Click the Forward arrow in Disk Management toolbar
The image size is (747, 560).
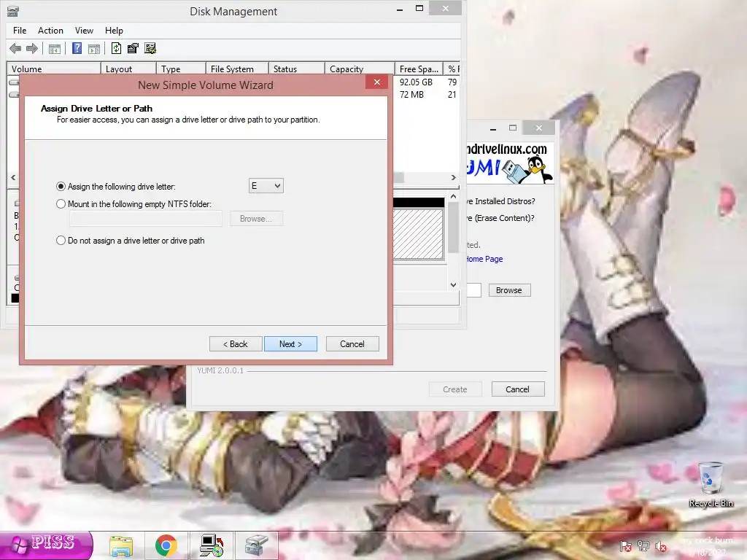[x=32, y=49]
